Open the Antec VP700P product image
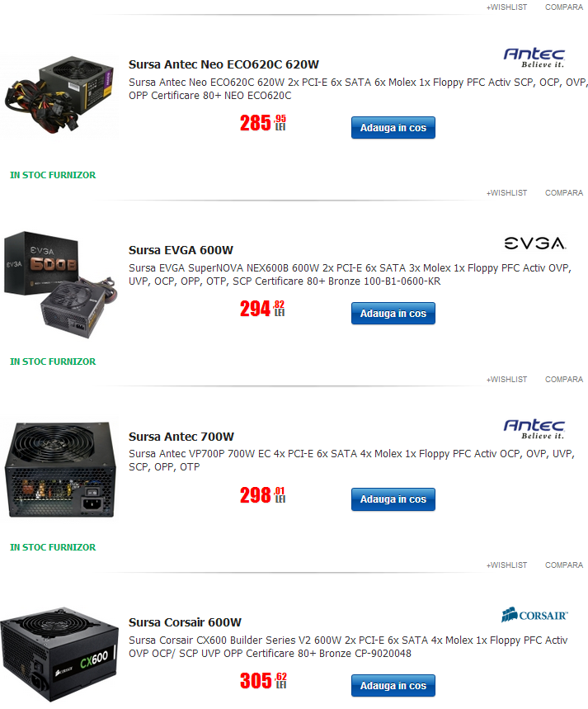Screen dimensions: 588x709 pyautogui.click(x=59, y=470)
